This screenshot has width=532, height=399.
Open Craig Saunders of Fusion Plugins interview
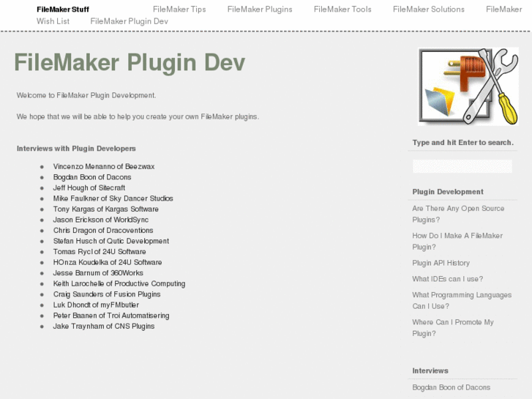tap(107, 294)
